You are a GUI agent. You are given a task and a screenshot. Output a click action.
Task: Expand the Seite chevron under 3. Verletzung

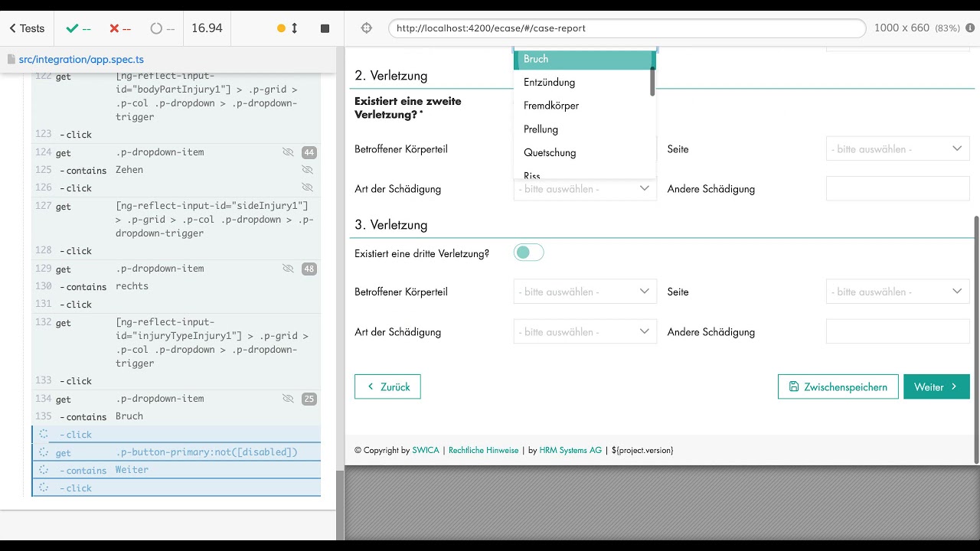tap(957, 292)
